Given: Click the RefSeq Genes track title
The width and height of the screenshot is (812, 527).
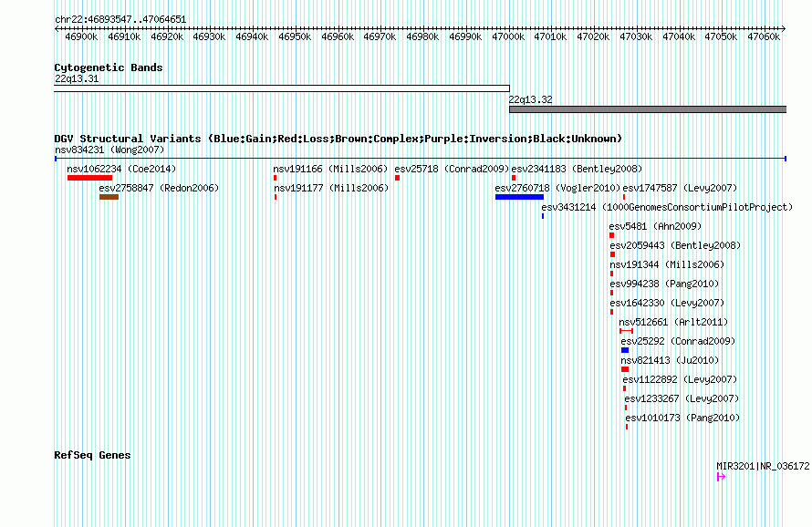Looking at the screenshot, I should (x=92, y=455).
